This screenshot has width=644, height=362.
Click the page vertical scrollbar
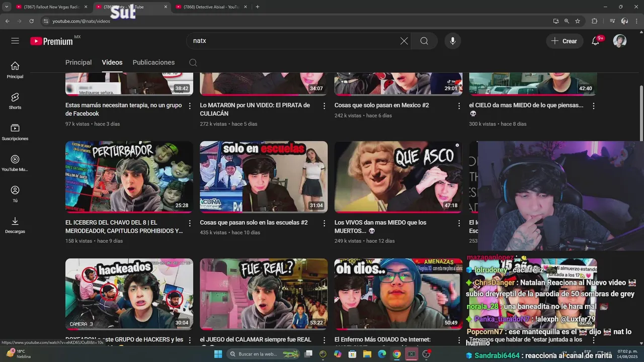point(641,113)
